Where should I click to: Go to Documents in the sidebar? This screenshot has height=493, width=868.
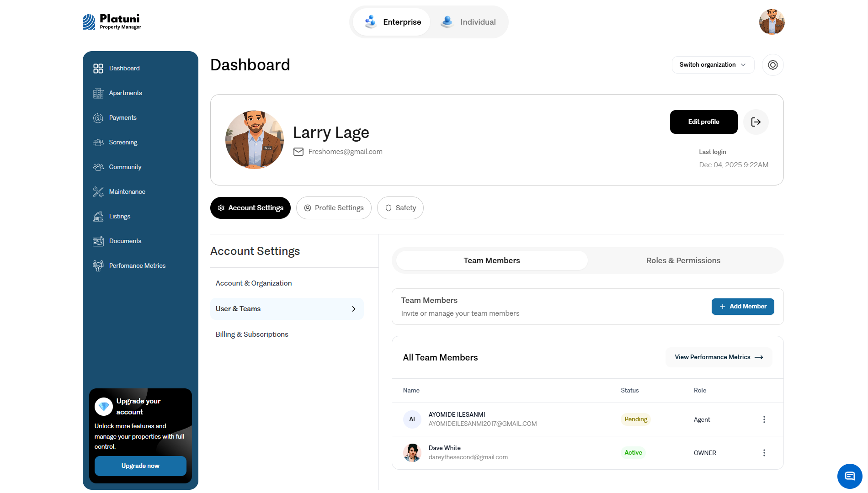[125, 241]
